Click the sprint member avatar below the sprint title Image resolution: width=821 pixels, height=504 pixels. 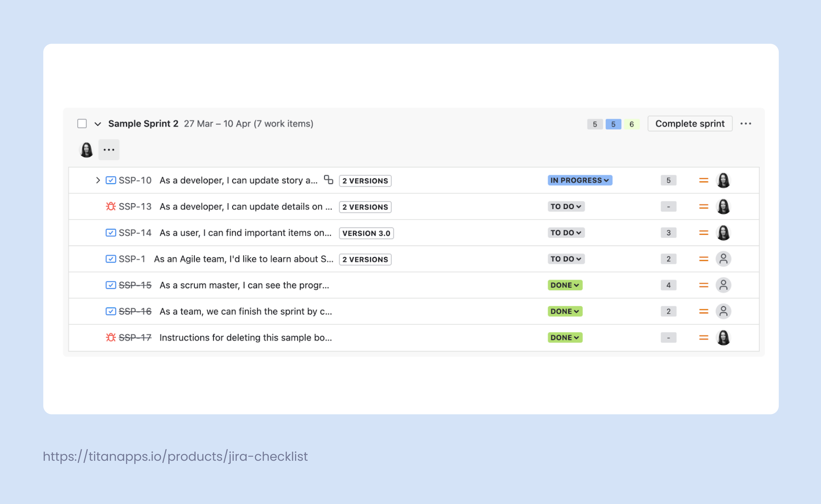coord(86,149)
